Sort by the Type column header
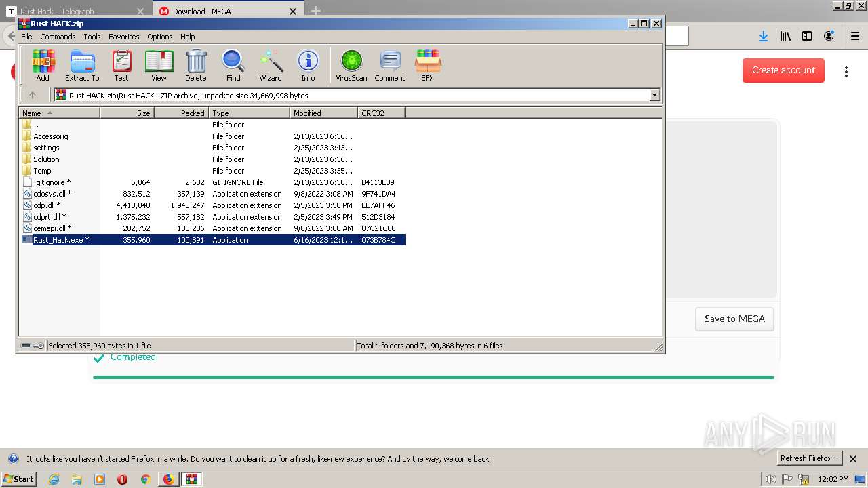 coord(250,113)
